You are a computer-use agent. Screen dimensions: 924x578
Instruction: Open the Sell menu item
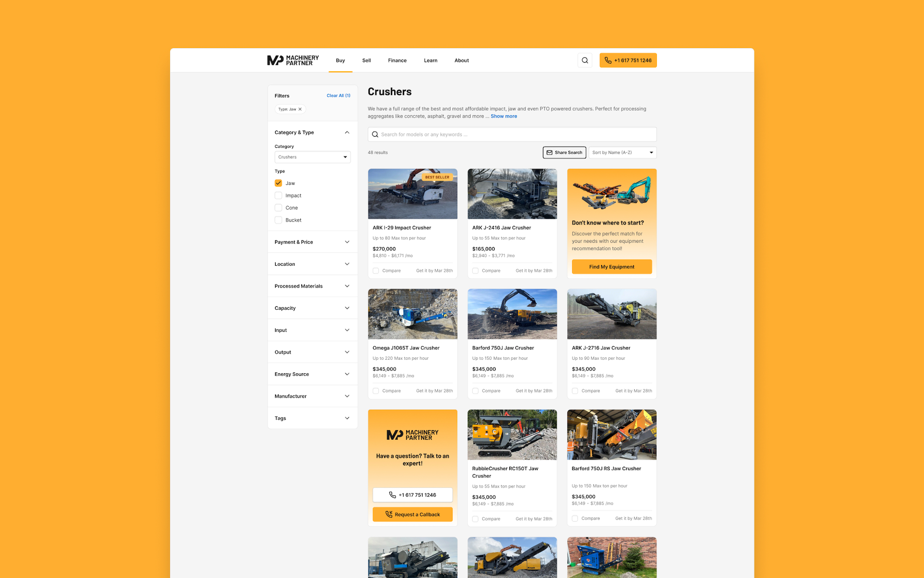(x=367, y=60)
